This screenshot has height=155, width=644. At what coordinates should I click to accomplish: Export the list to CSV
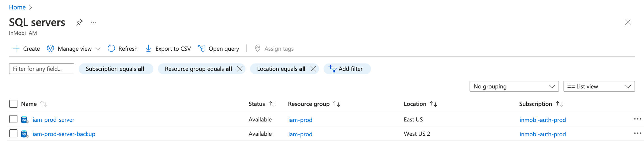(x=168, y=49)
